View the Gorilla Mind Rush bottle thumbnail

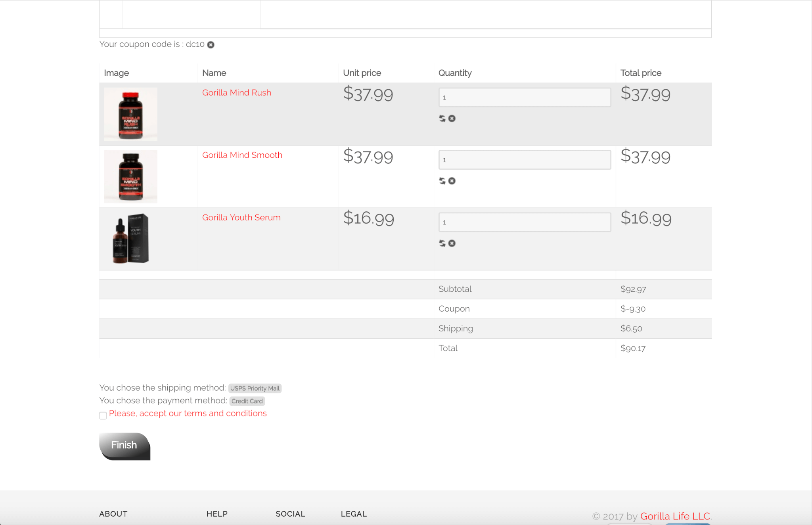pyautogui.click(x=130, y=114)
